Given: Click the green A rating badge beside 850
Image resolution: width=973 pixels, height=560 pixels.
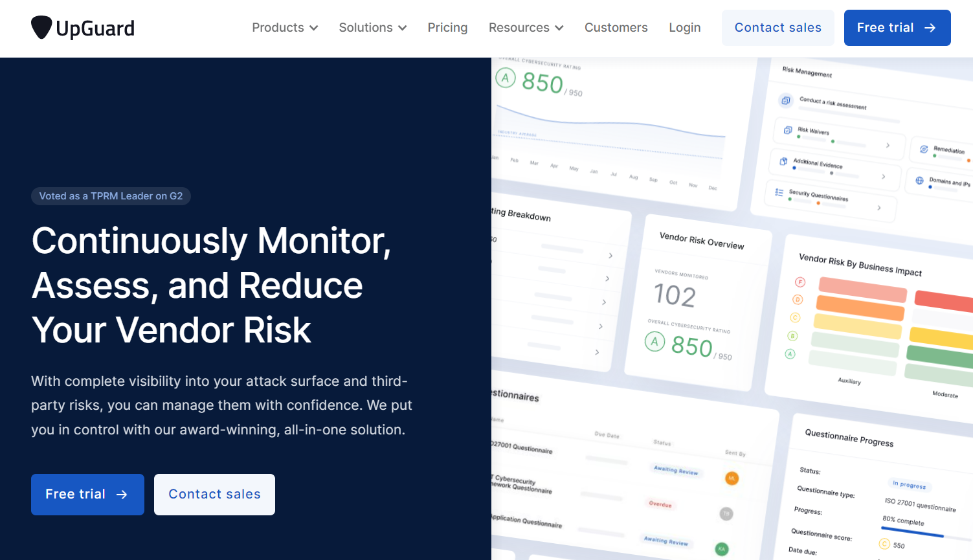Looking at the screenshot, I should [x=506, y=78].
